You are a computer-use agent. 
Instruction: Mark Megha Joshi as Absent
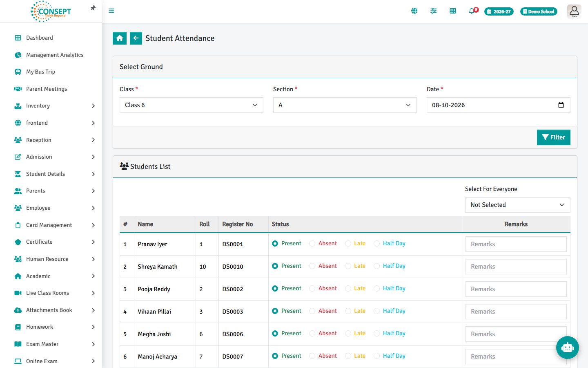[x=312, y=334]
